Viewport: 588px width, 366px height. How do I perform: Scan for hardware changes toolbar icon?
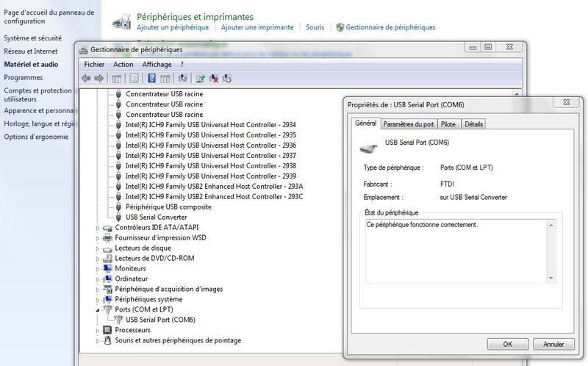pos(182,78)
